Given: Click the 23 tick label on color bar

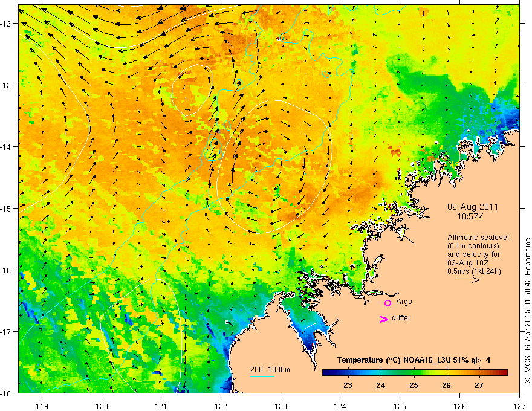Looking at the screenshot, I should (x=348, y=385).
